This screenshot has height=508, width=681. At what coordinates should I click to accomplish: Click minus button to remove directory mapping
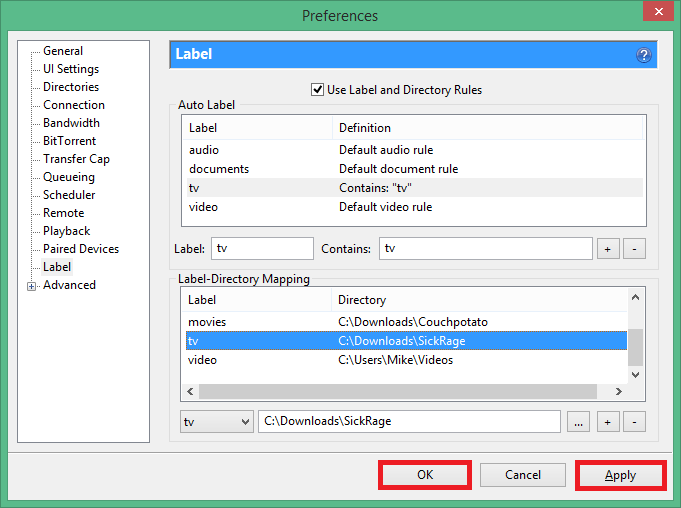tap(636, 422)
